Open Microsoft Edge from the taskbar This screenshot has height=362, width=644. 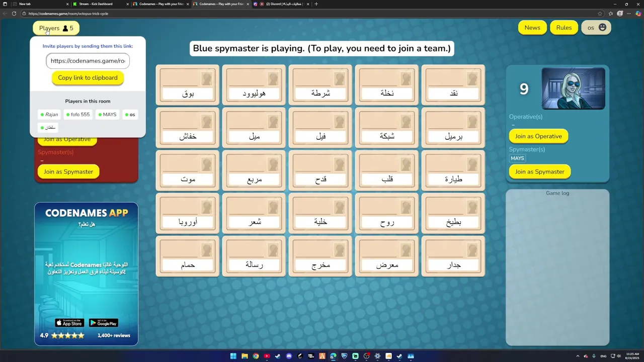[333, 356]
